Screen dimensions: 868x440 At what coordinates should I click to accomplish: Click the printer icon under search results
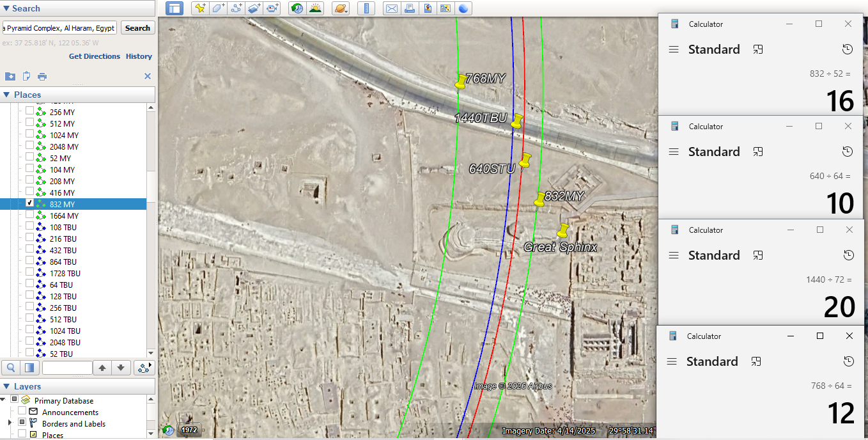[x=42, y=76]
